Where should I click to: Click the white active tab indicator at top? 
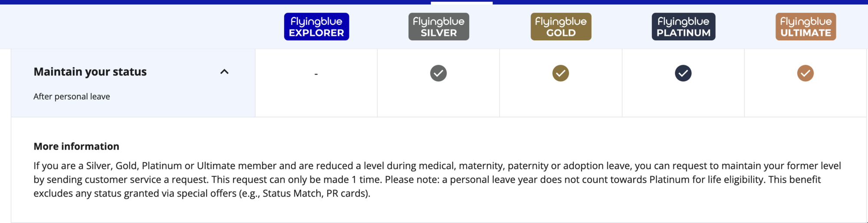(461, 3)
